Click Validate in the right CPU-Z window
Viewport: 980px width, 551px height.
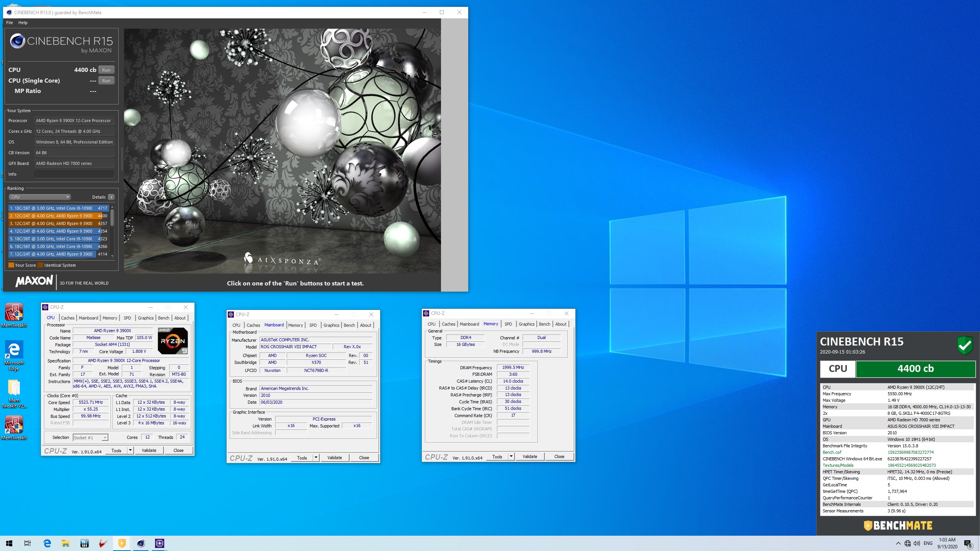point(530,456)
